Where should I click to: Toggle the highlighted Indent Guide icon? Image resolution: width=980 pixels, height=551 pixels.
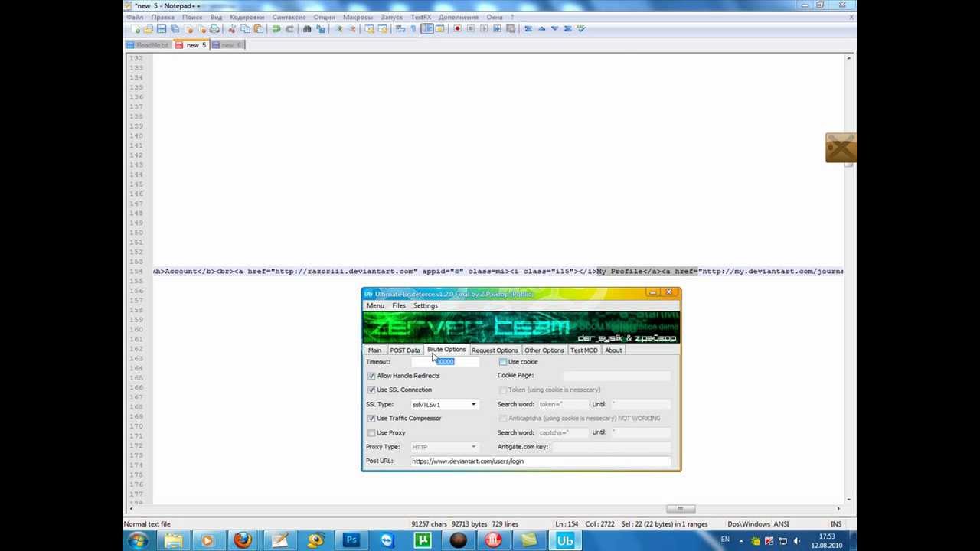pyautogui.click(x=426, y=29)
